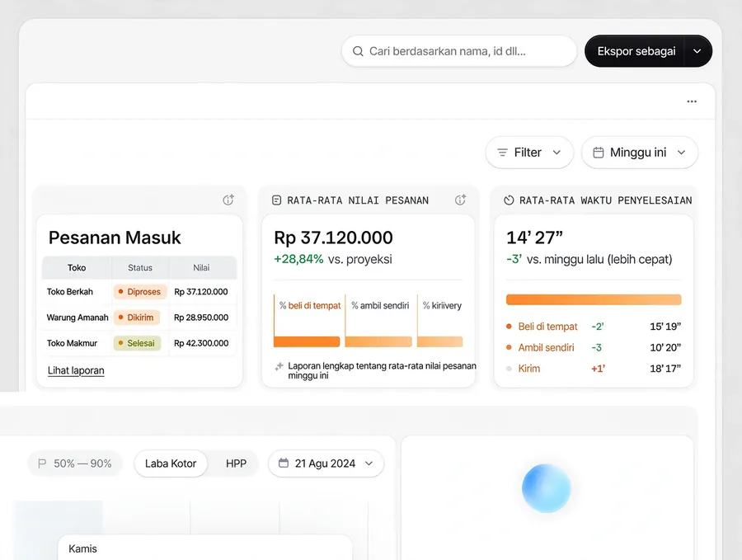Click the info icon beside Rata-rata Nilai Pesanan
Image resolution: width=742 pixels, height=560 pixels.
[460, 200]
